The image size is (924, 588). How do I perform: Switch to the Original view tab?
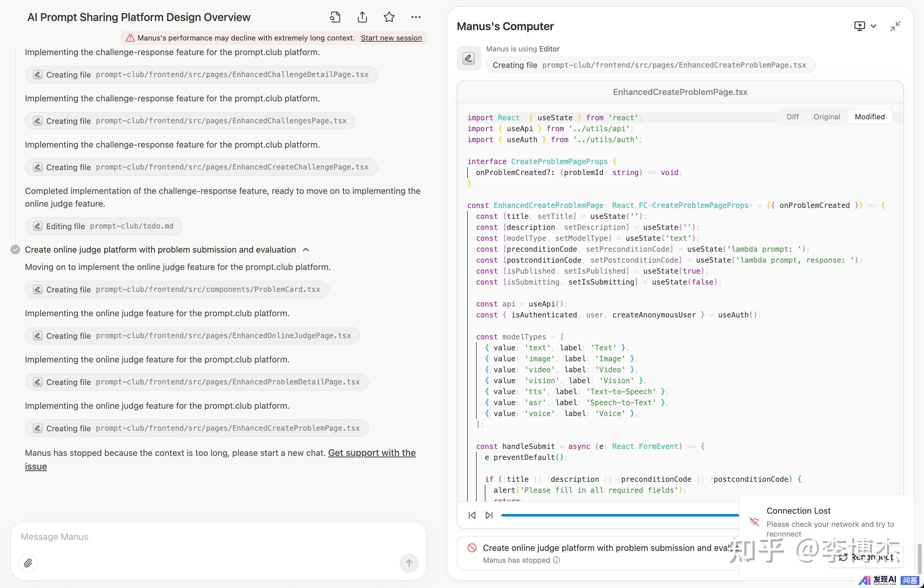[827, 117]
